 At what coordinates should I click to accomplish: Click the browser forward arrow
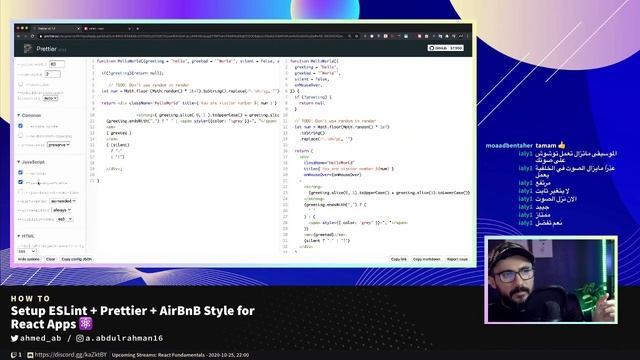pos(25,36)
